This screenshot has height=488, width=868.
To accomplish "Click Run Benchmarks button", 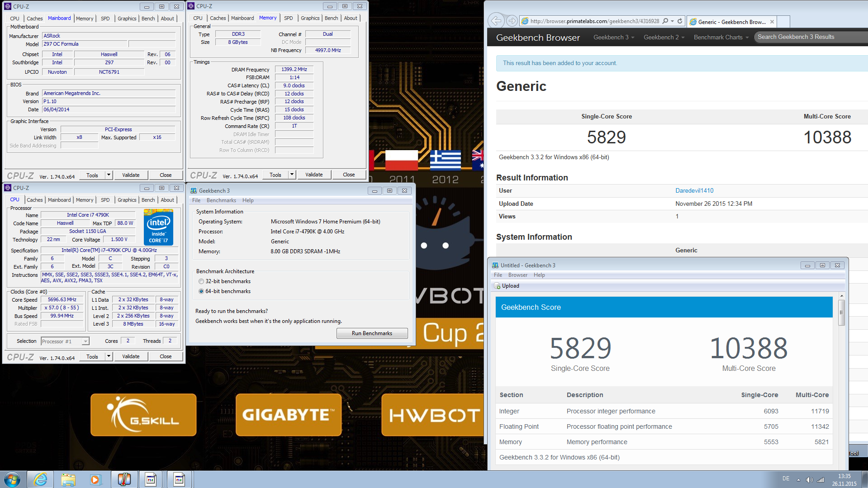I will tap(372, 333).
